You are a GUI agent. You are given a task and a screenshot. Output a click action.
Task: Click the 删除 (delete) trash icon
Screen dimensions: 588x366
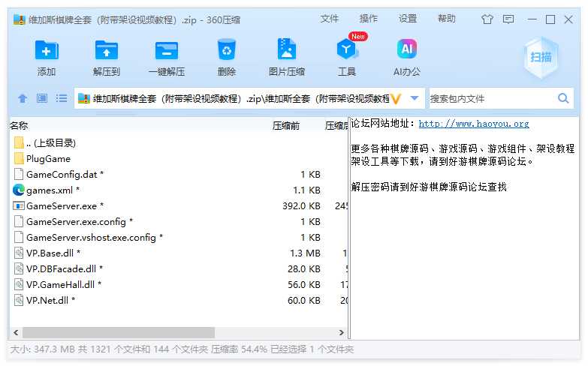[x=227, y=49]
